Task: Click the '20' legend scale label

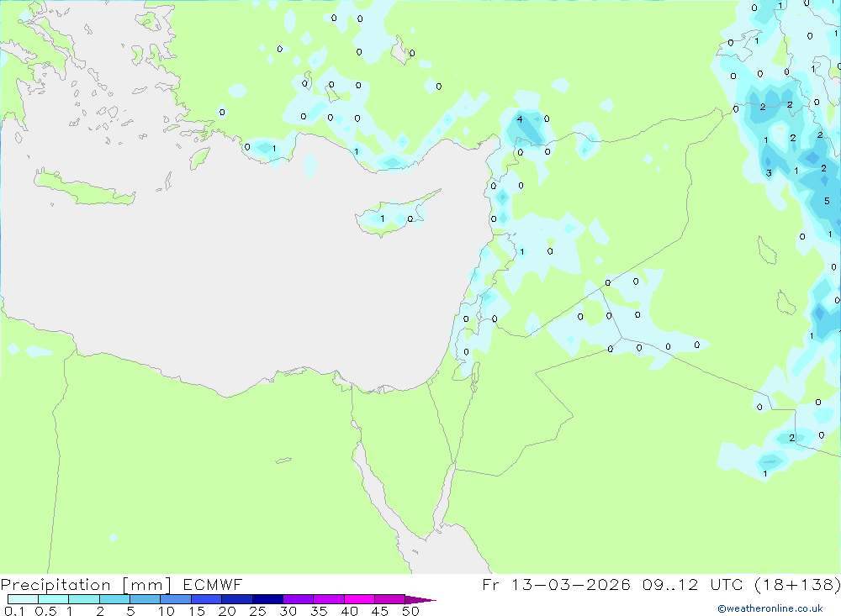Action: coord(227,611)
